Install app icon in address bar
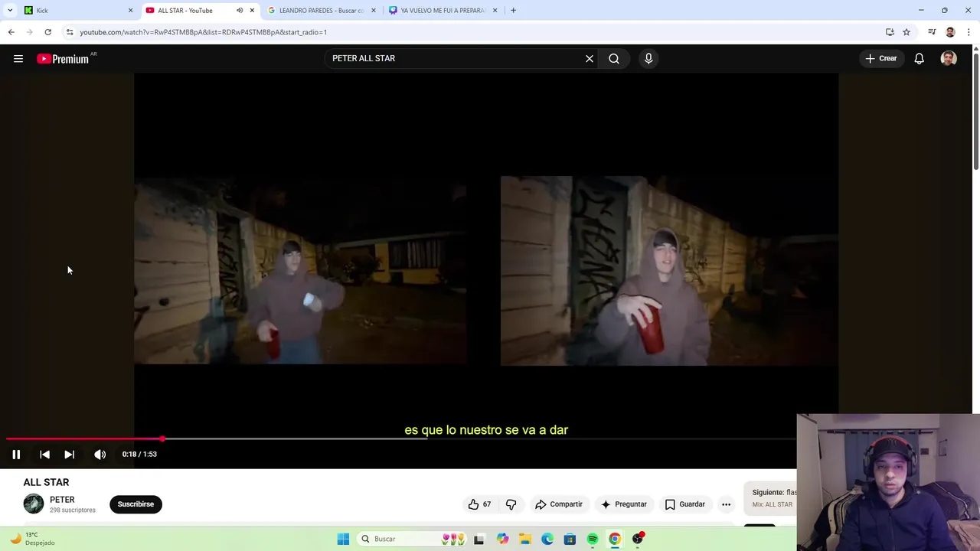Viewport: 980px width, 551px height. 890,32
